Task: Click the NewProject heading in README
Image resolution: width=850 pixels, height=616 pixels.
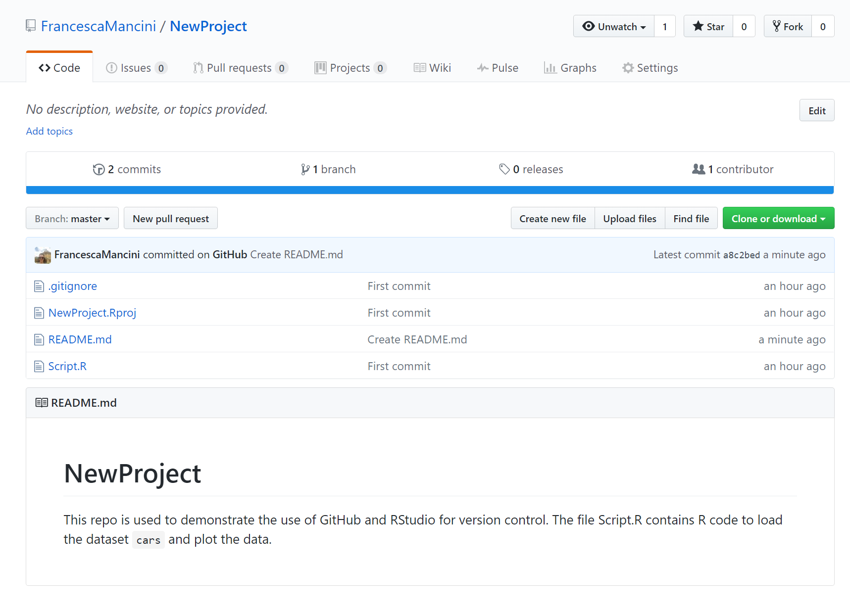Action: 133,474
